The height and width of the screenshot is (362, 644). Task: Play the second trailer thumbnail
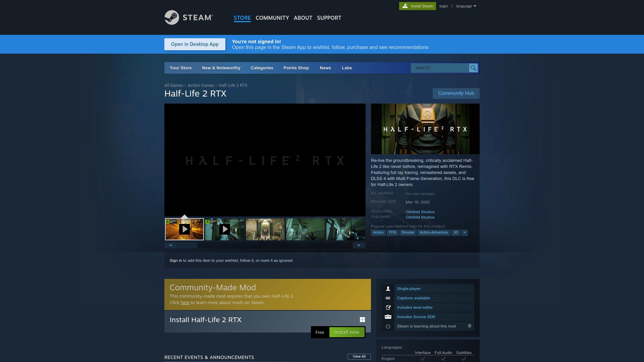click(225, 229)
